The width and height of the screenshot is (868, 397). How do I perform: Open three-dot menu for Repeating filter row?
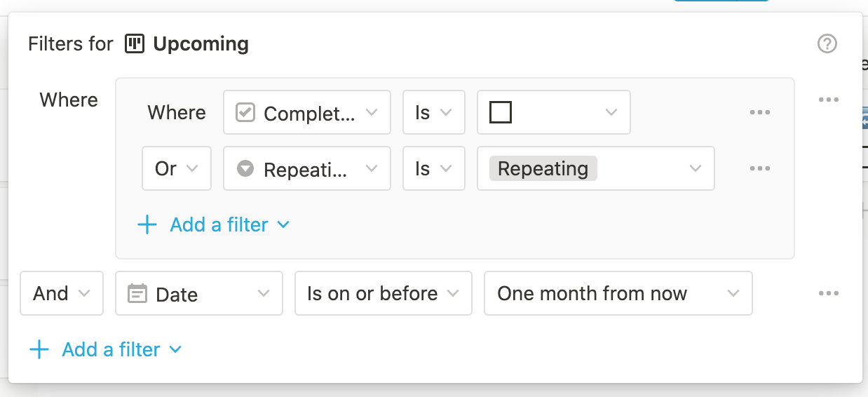[760, 168]
